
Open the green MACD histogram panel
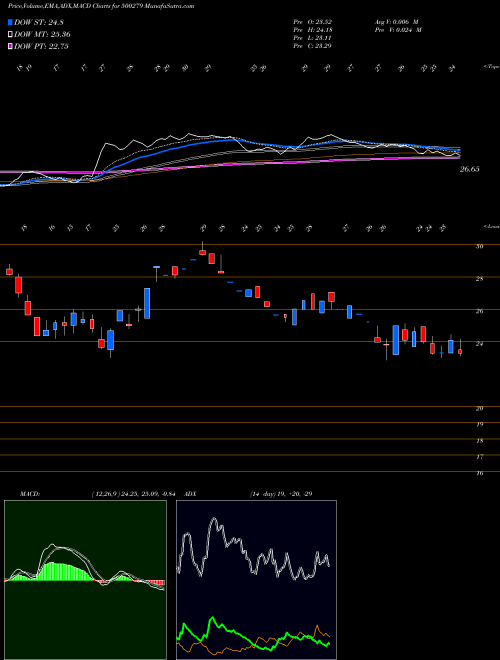coord(85,580)
